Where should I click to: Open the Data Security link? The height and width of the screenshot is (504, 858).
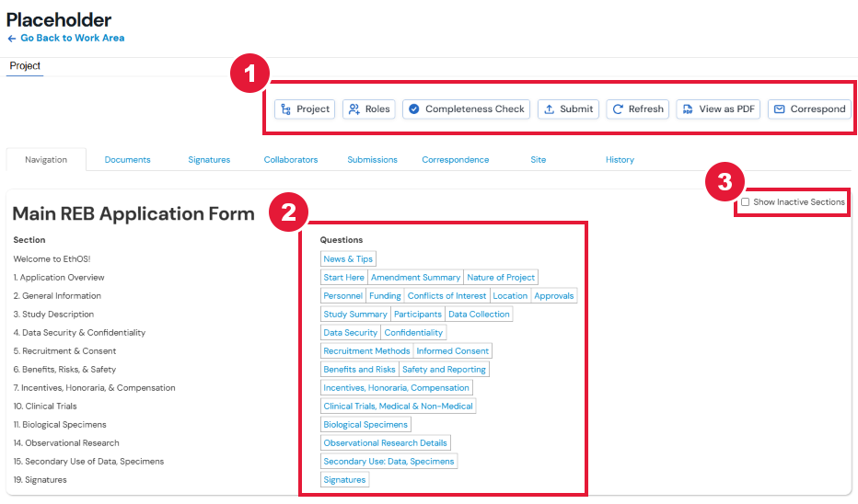(350, 333)
